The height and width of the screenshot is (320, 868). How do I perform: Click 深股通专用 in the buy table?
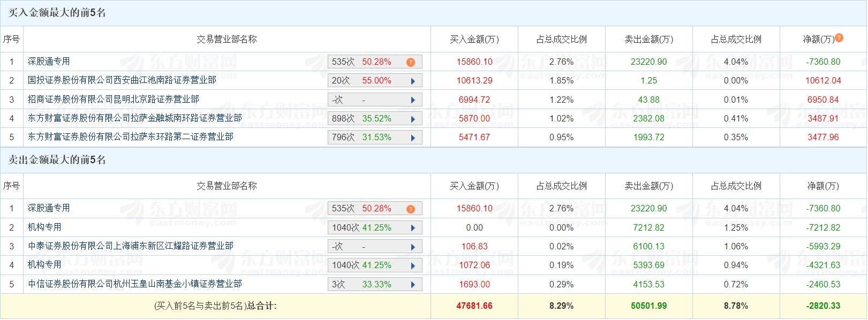pos(49,62)
